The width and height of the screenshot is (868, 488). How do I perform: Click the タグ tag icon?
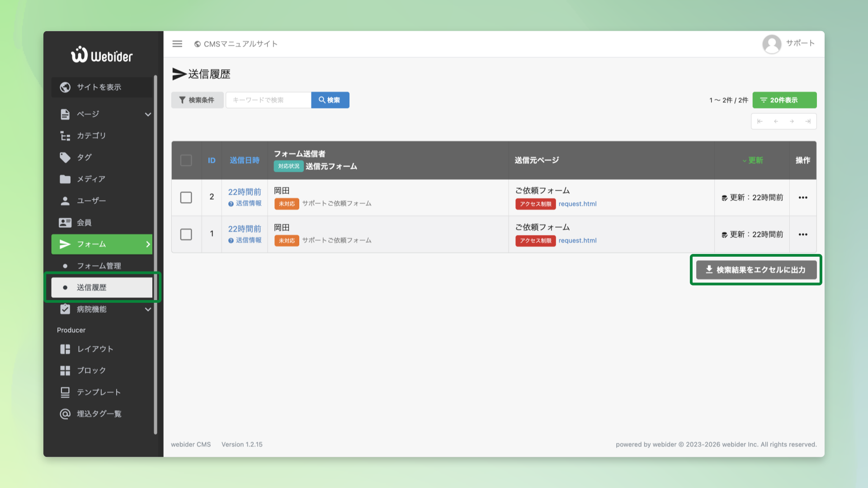65,157
